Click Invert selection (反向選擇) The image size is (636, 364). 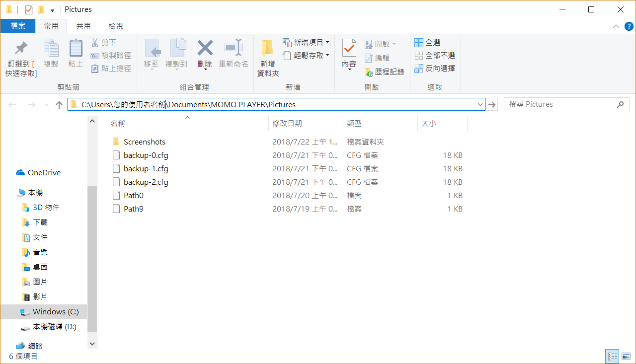click(x=435, y=69)
